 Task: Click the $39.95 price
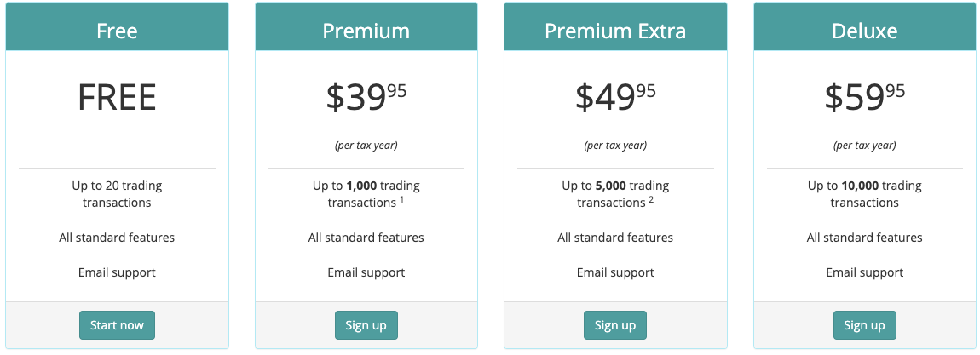pos(366,97)
